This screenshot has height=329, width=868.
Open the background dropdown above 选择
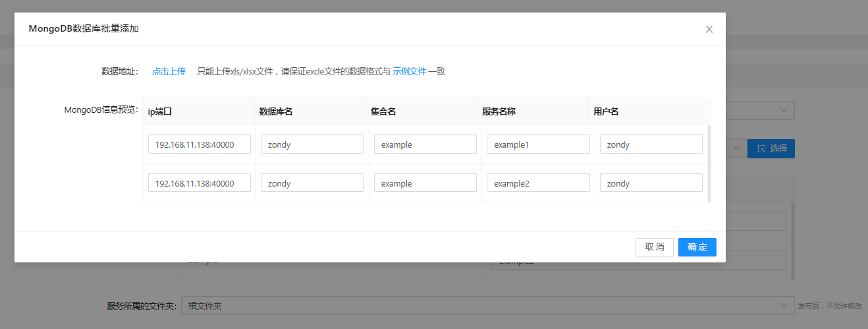click(760, 110)
